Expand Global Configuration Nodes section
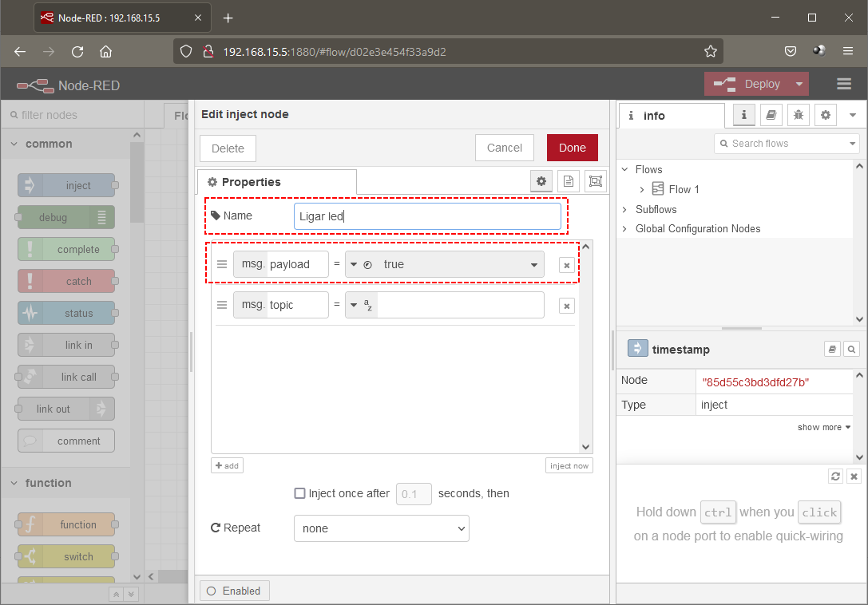The image size is (868, 605). tap(625, 228)
